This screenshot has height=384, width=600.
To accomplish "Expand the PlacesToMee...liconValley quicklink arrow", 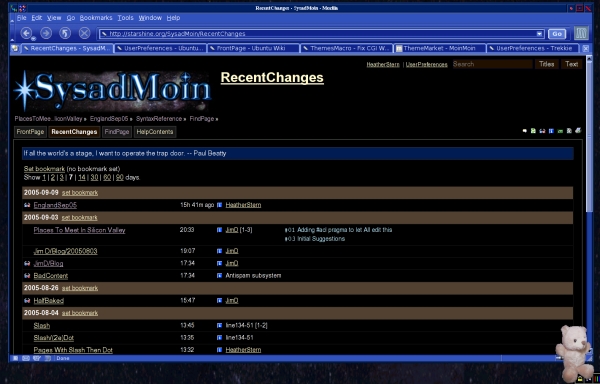I will 85,119.
